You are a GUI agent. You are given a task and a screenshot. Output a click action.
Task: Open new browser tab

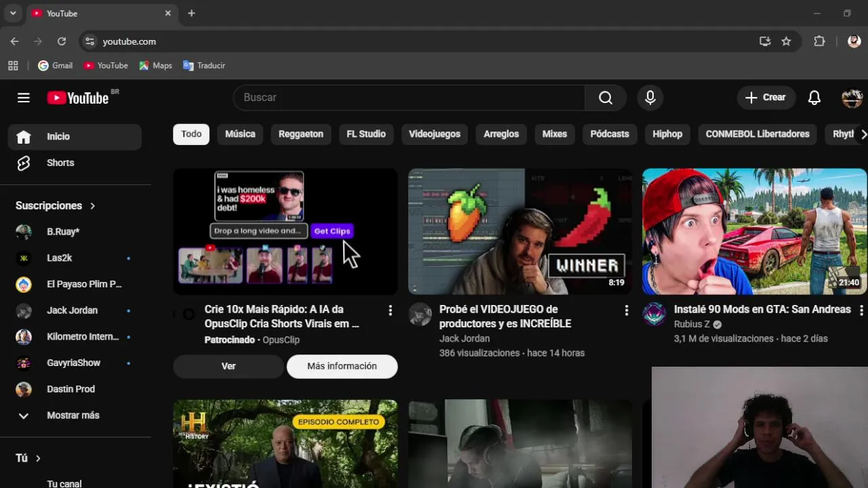click(x=191, y=13)
